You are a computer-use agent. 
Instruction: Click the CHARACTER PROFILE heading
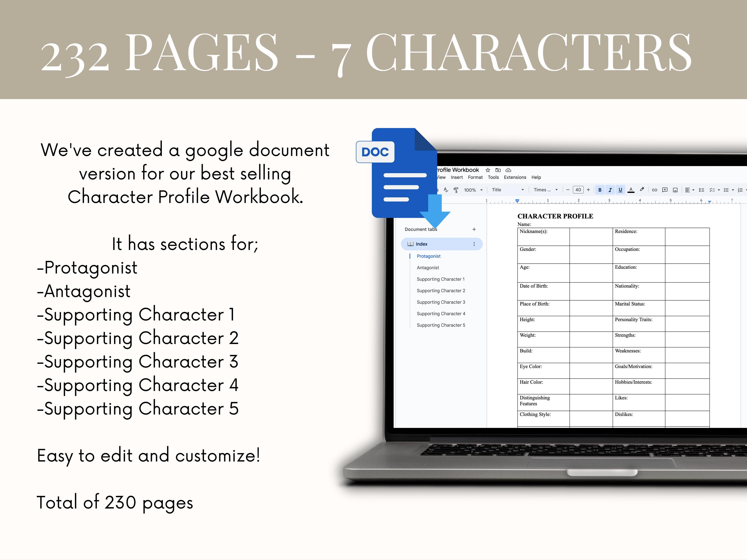point(555,216)
